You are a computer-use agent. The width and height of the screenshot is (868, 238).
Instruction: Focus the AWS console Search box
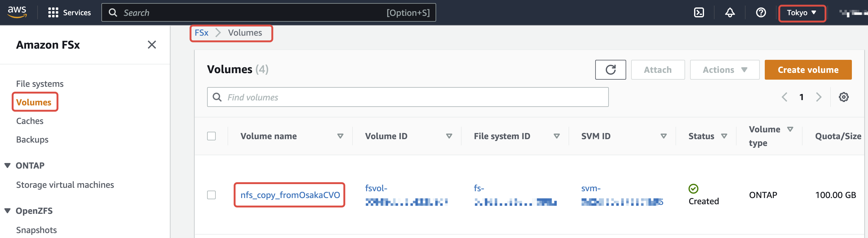(x=268, y=12)
